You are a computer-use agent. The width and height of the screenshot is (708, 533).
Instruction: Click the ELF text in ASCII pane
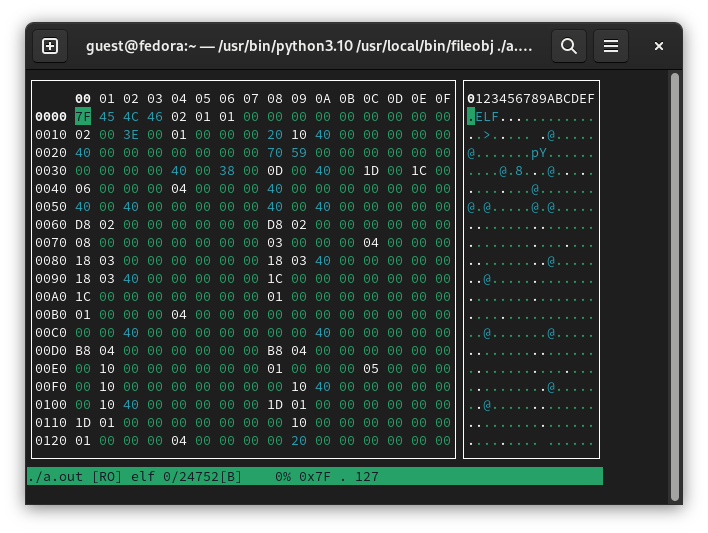487,117
